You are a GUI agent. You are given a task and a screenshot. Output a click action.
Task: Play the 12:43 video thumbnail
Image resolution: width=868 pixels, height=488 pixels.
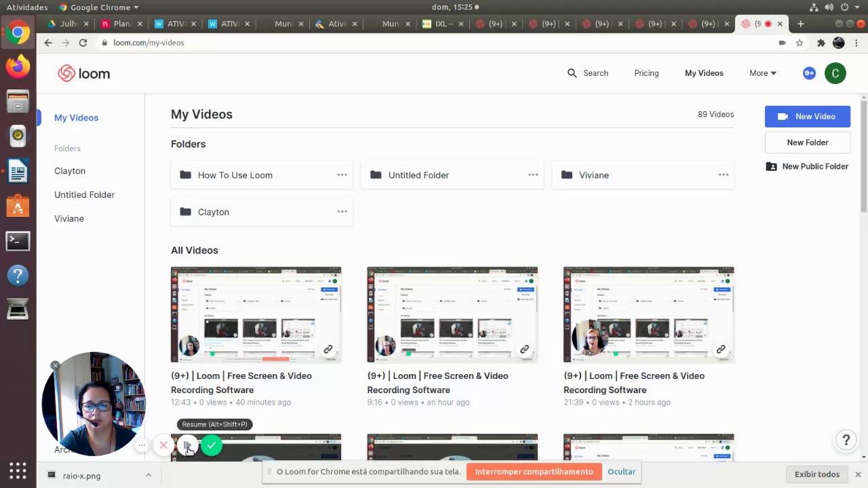point(256,315)
